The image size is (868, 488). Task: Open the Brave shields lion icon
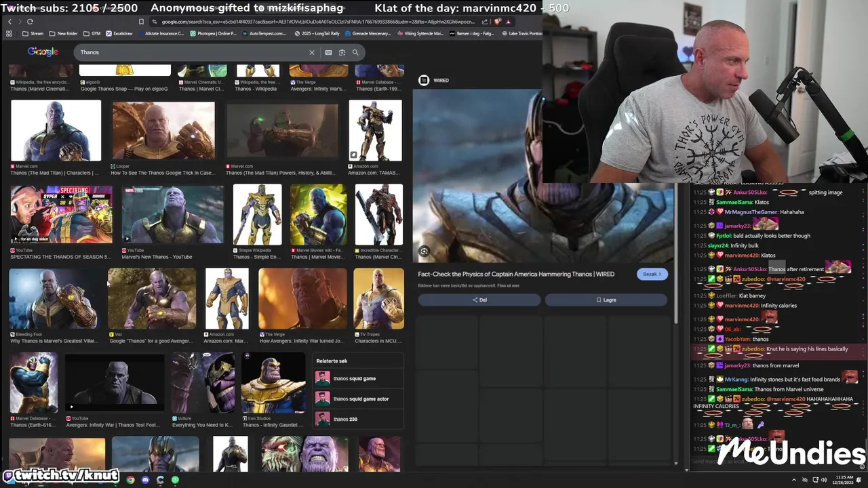coord(498,22)
